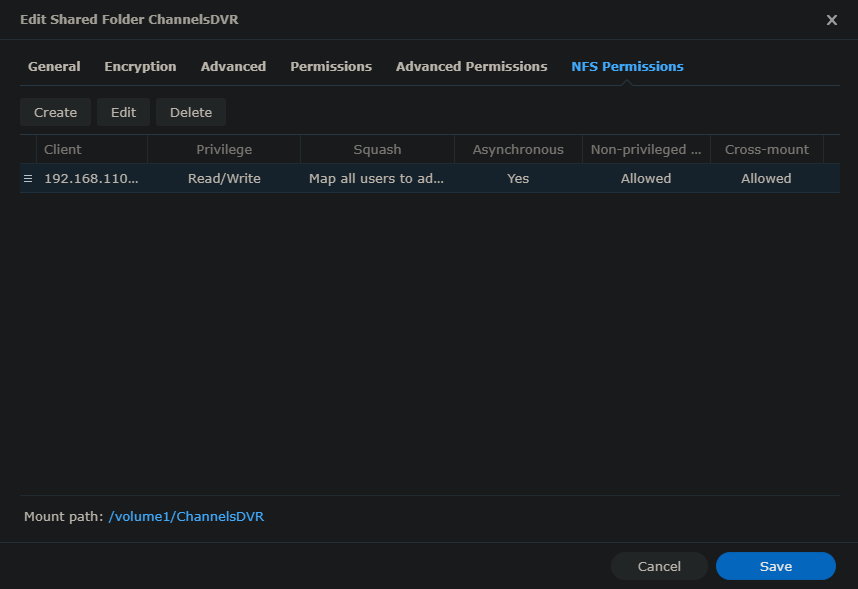Open the Encryption tab
The image size is (858, 589).
(140, 66)
